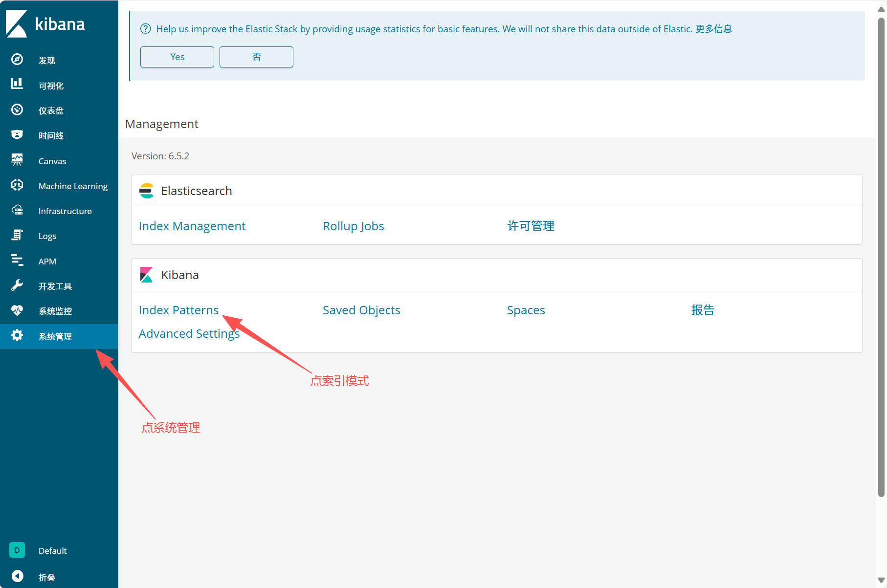Open the Visualize bar chart icon

coord(17,84)
